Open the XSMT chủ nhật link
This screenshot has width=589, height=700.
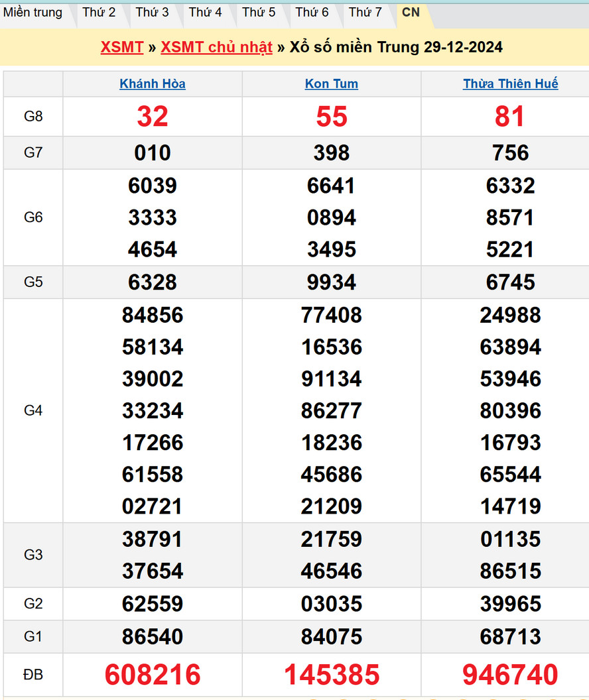tap(216, 47)
